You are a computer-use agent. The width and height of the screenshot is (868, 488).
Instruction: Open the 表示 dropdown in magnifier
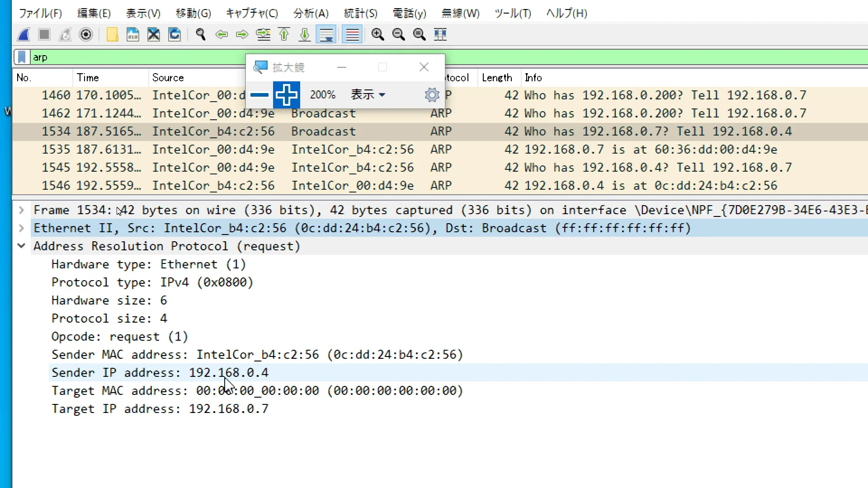[x=368, y=95]
